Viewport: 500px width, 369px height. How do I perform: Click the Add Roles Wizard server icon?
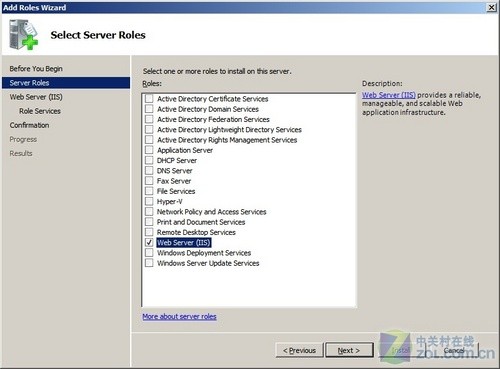click(23, 35)
